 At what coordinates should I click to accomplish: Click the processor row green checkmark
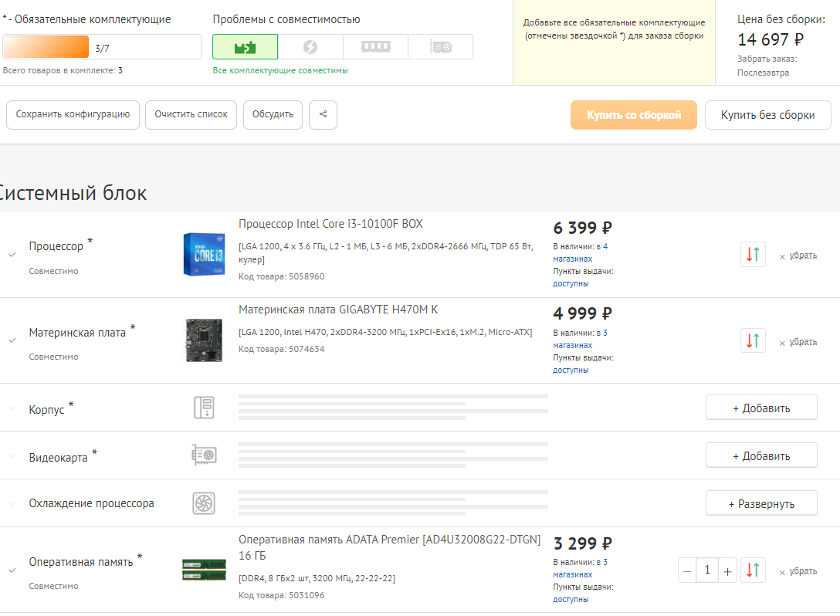[12, 255]
